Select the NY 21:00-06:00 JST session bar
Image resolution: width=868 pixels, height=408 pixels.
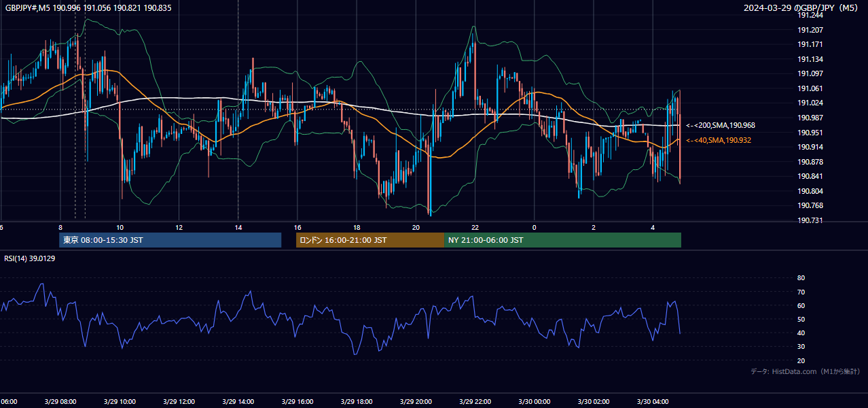[562, 240]
